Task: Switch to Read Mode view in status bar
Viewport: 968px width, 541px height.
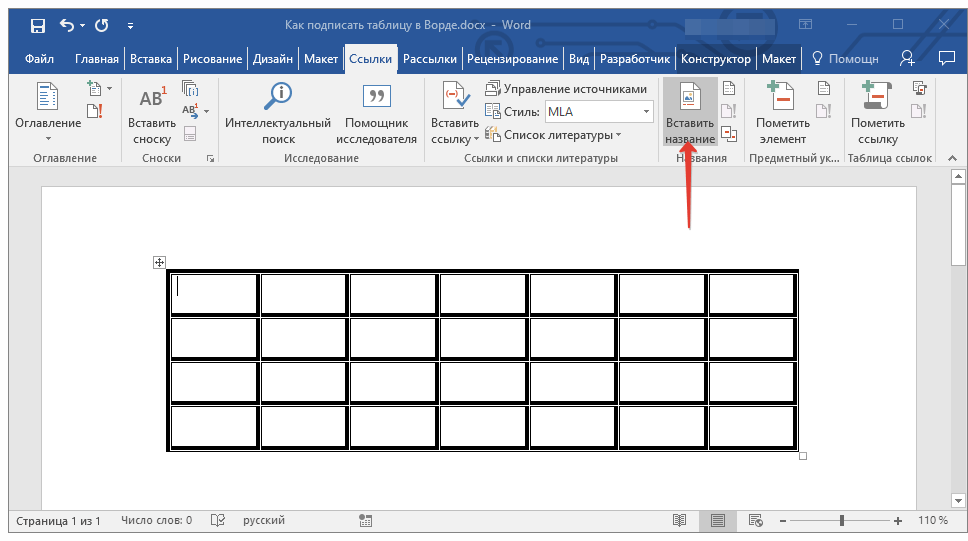Action: pos(680,521)
